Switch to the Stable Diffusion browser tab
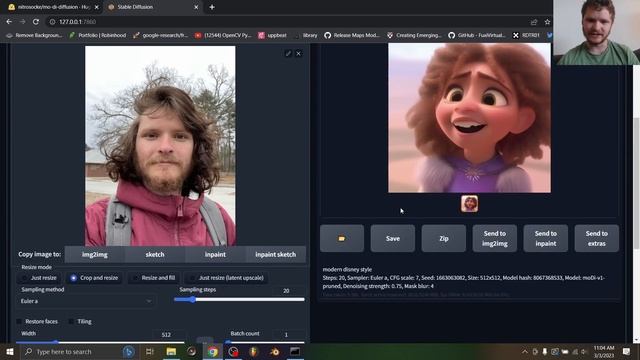Image resolution: width=640 pixels, height=360 pixels. (153, 7)
